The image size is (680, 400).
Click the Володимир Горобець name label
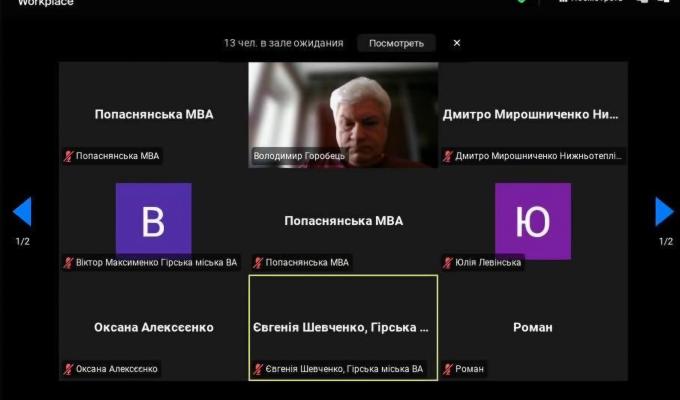tap(299, 156)
